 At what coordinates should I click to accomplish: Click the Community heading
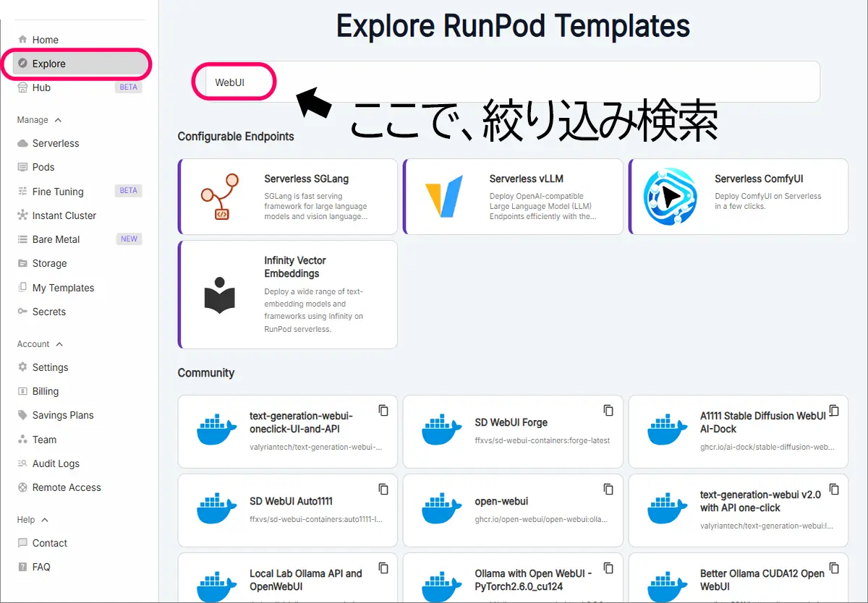[x=206, y=373]
